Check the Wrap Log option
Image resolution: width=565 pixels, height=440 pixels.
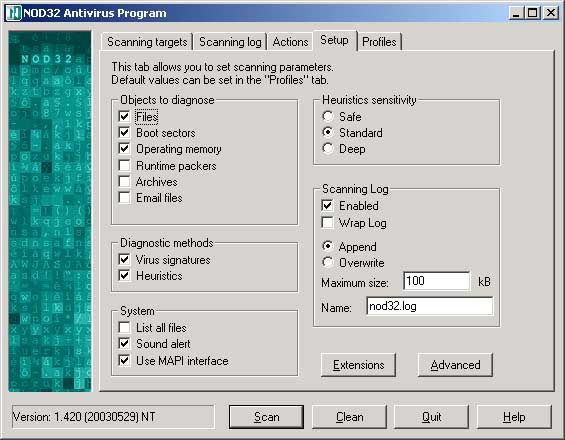(327, 223)
